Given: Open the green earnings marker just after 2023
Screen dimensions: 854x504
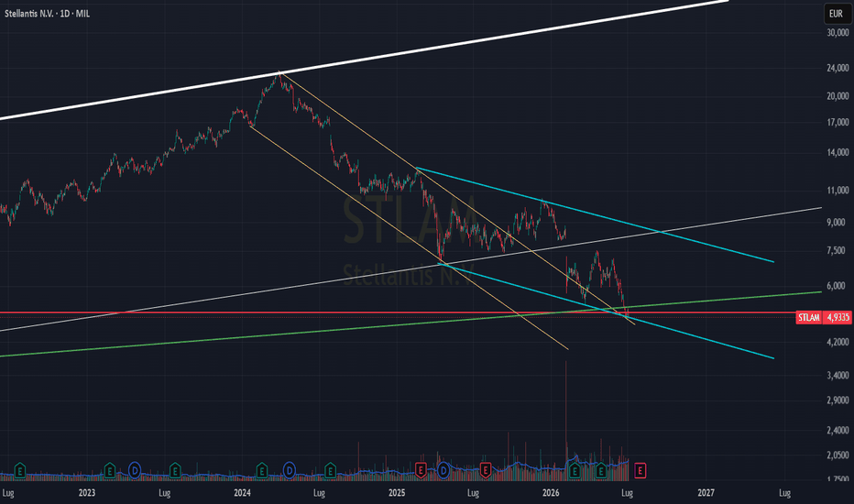Looking at the screenshot, I should tap(109, 470).
